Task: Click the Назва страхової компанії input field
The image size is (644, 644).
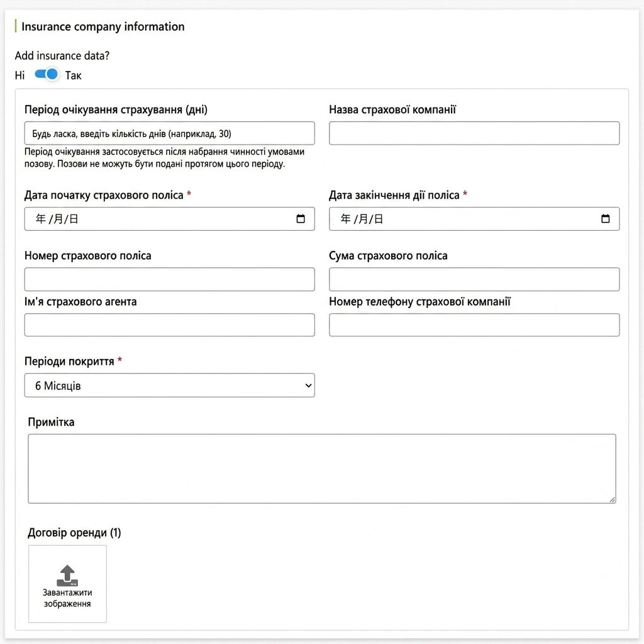Action: pyautogui.click(x=474, y=133)
